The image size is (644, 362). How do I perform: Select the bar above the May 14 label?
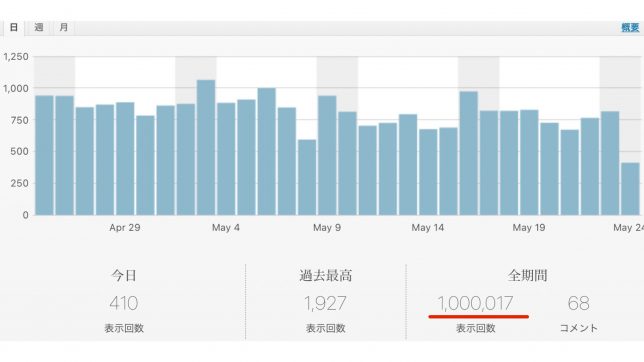[428, 172]
